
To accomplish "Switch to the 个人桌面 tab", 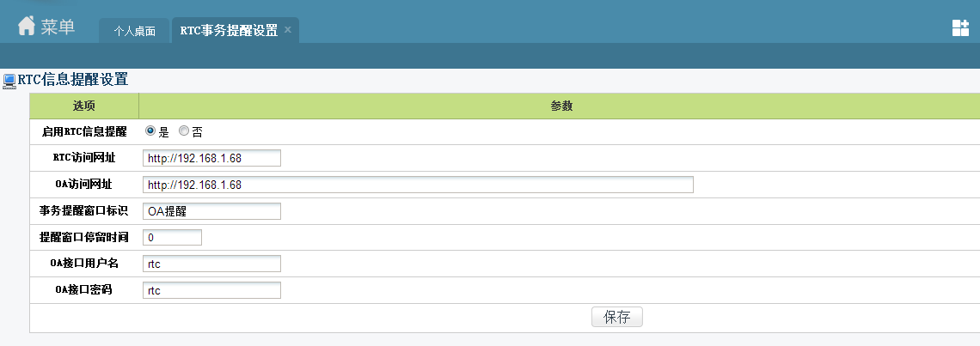I will 134,31.
